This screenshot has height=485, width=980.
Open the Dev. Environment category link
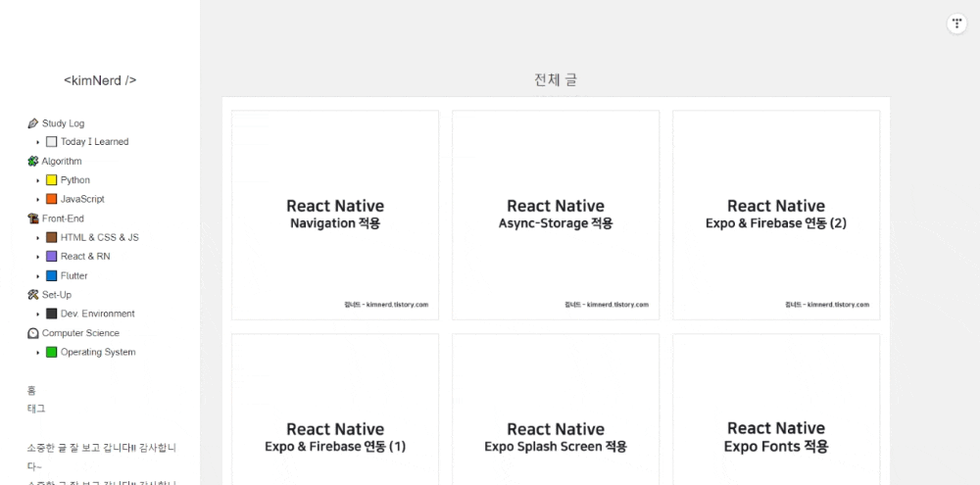pos(97,314)
